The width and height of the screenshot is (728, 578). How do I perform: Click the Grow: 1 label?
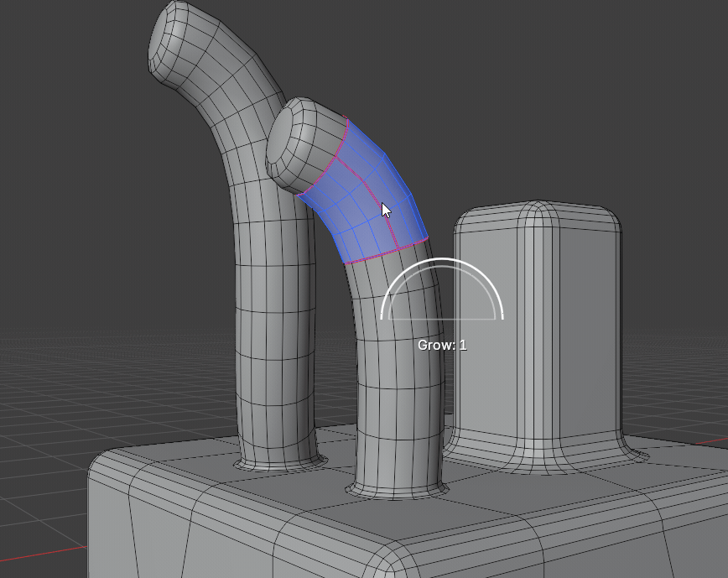click(442, 346)
